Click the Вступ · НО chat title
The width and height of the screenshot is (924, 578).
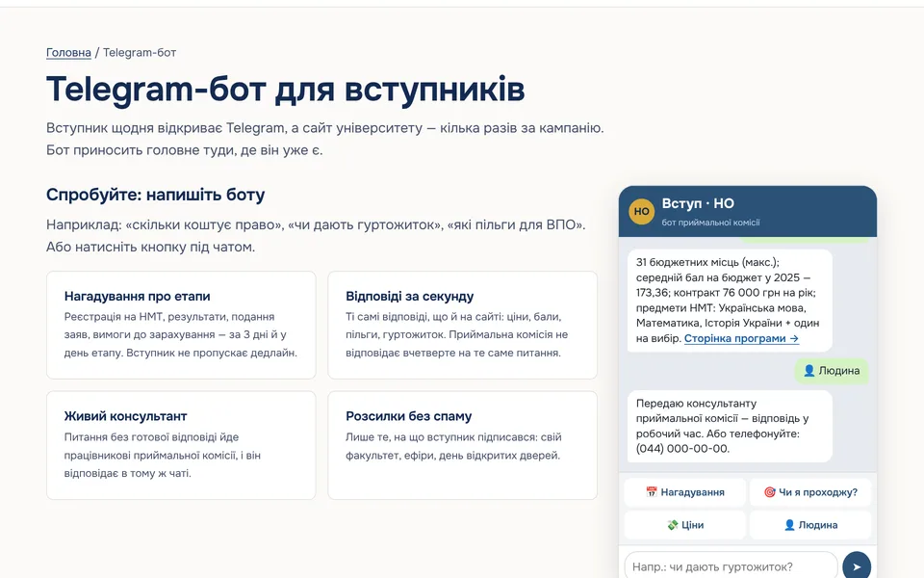[x=698, y=203]
